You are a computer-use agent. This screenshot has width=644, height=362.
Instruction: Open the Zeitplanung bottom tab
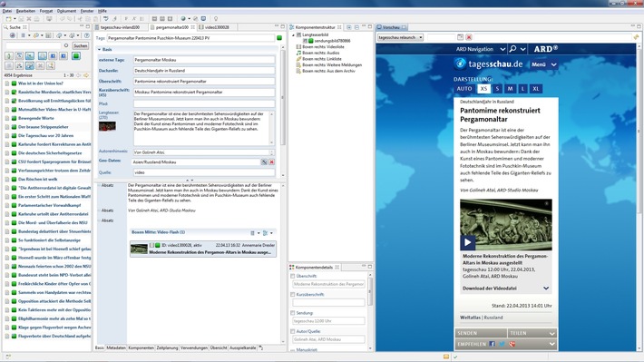(x=167, y=348)
